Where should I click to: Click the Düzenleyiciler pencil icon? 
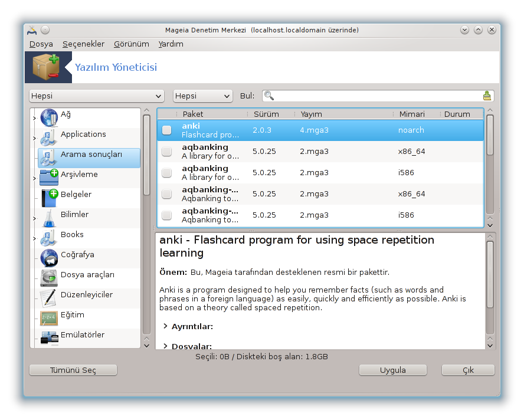click(x=48, y=298)
